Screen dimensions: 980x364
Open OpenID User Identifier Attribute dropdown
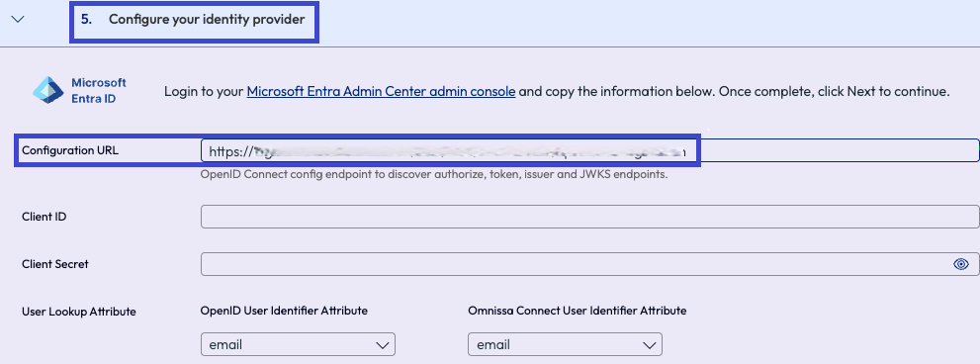point(298,344)
